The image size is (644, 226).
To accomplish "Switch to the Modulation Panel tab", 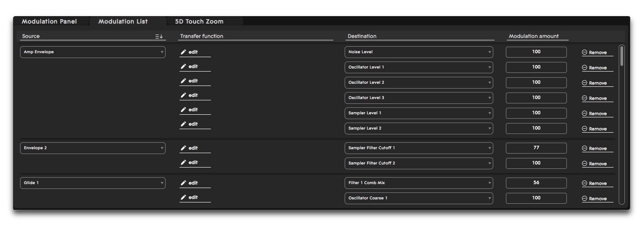I will (x=49, y=21).
